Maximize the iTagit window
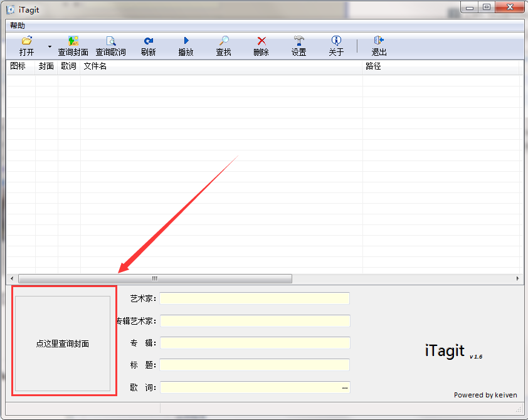Screen dimensions: 528x420 click(x=487, y=8)
